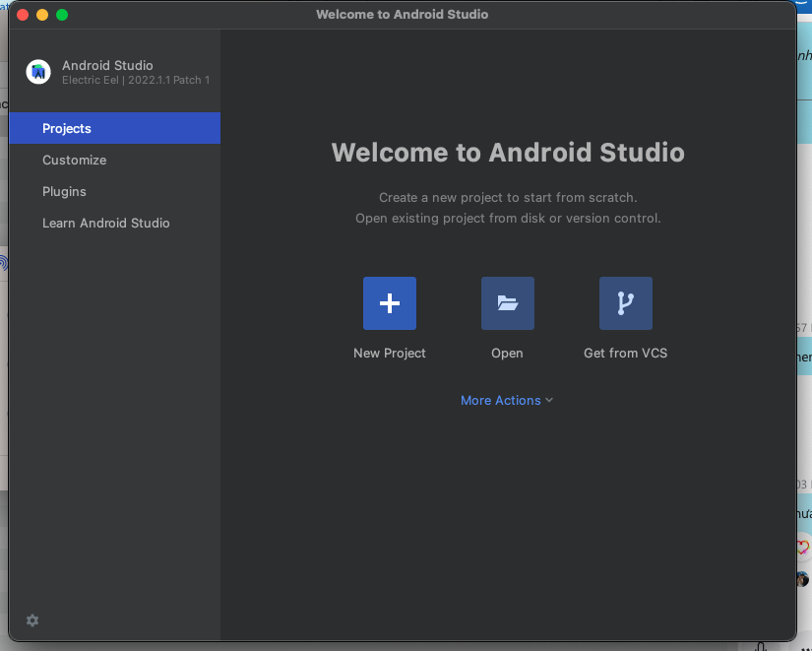
Task: Switch to the Customize tab
Action: (74, 160)
